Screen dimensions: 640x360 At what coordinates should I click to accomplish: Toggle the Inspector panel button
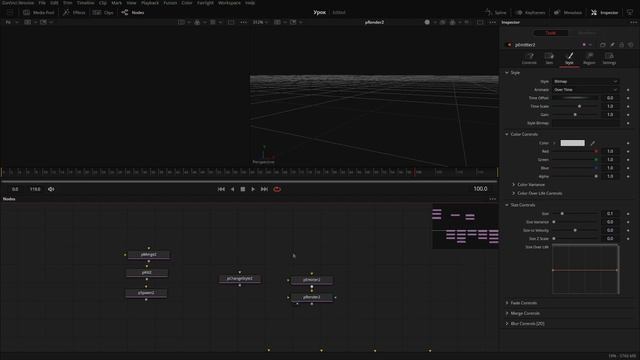[604, 13]
